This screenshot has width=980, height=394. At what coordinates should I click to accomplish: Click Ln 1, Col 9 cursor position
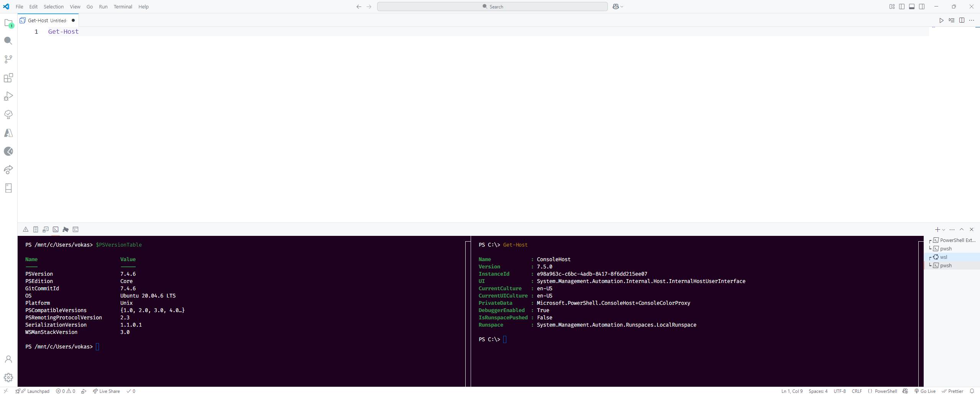[x=792, y=391]
